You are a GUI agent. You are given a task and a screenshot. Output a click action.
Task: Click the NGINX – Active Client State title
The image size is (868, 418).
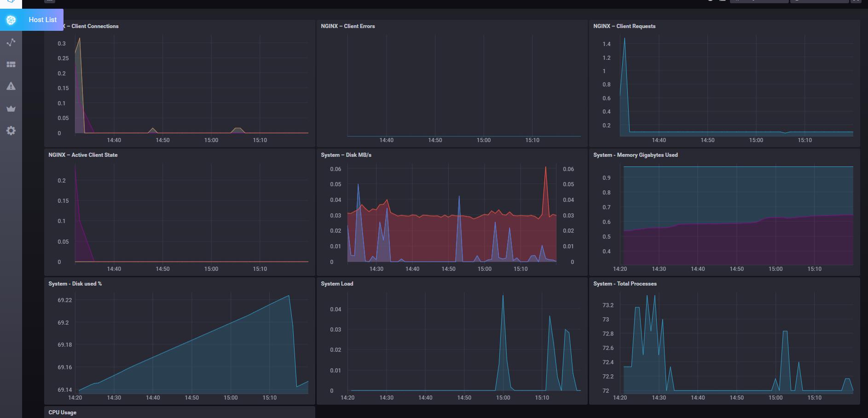[x=83, y=155]
